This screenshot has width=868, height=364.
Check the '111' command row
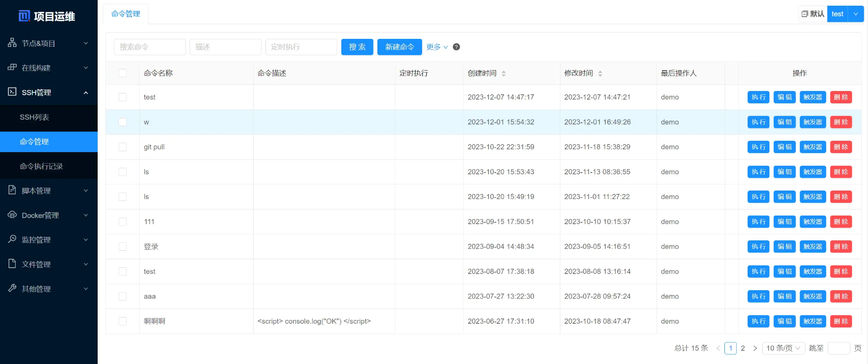click(x=123, y=222)
